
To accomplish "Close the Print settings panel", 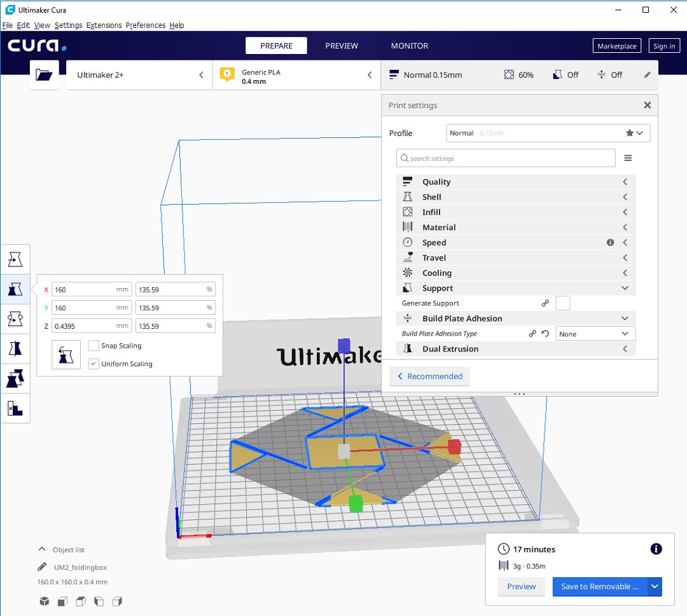I will 648,105.
